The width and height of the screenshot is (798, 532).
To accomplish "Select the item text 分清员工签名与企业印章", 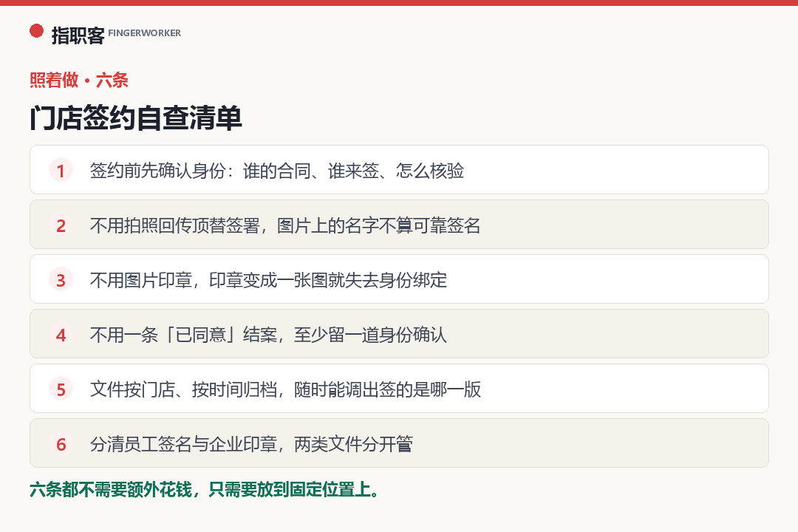I will (183, 444).
